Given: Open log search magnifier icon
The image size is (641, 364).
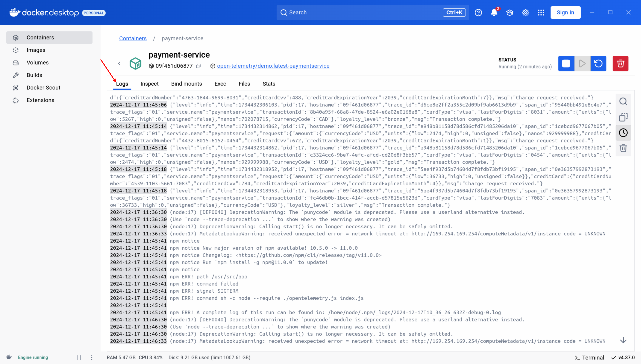Looking at the screenshot, I should (x=623, y=101).
